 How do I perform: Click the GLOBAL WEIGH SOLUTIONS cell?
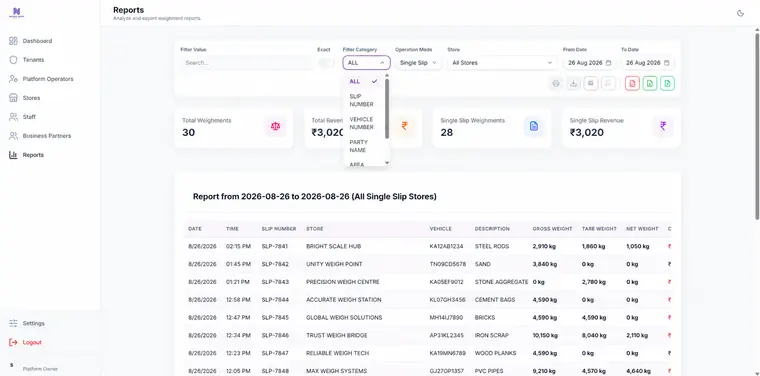click(344, 317)
